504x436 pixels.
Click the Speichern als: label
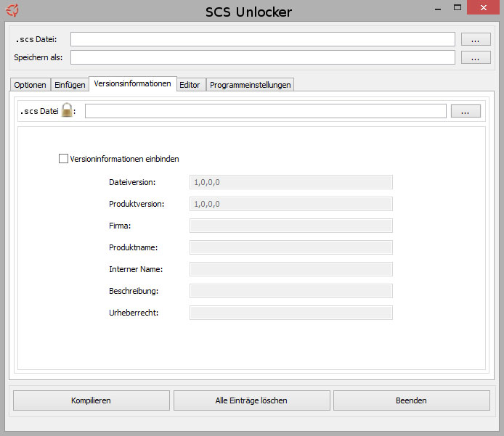[38, 57]
